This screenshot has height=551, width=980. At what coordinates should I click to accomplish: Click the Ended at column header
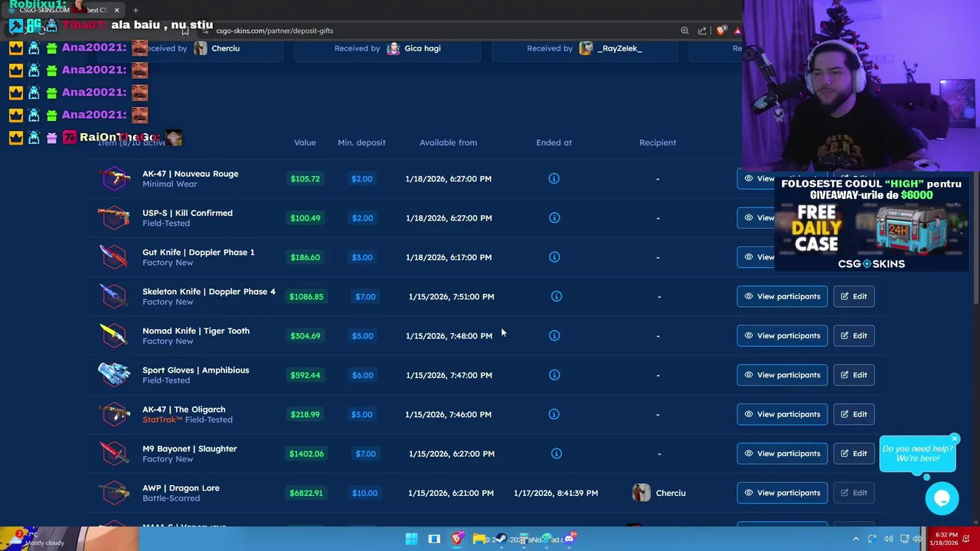[554, 142]
